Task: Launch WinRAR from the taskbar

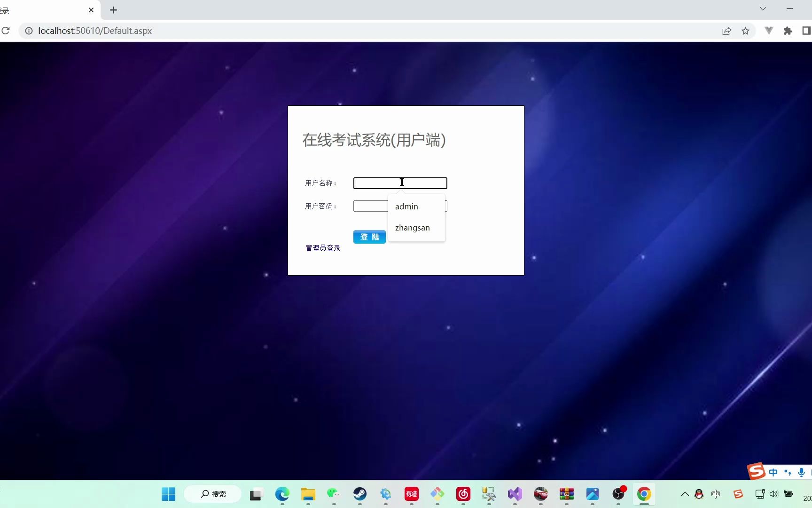Action: 566,494
